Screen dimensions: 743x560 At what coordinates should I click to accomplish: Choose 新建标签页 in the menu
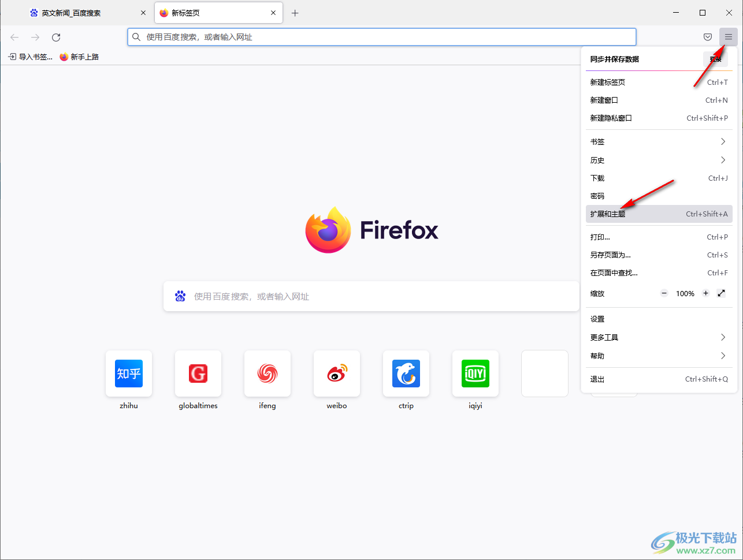pos(659,82)
